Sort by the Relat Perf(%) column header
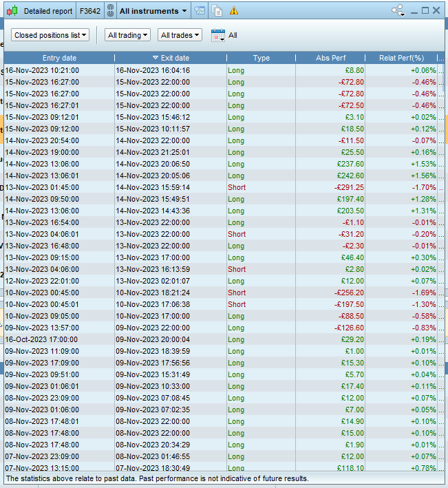448x488 pixels. (401, 58)
